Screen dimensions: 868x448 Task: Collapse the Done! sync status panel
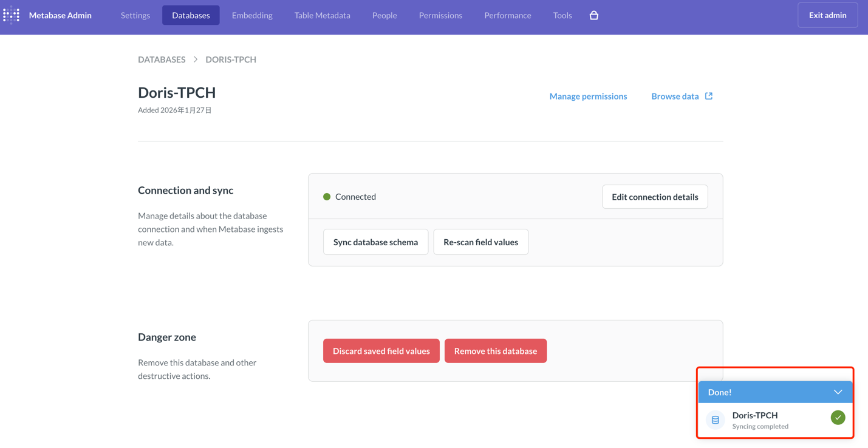tap(838, 392)
